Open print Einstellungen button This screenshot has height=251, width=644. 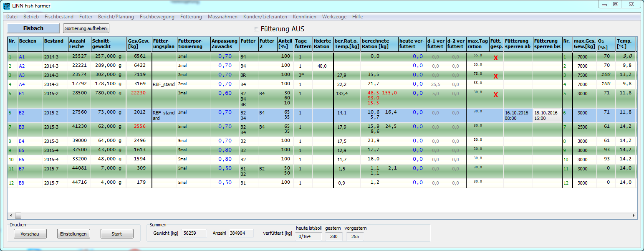coord(73,234)
